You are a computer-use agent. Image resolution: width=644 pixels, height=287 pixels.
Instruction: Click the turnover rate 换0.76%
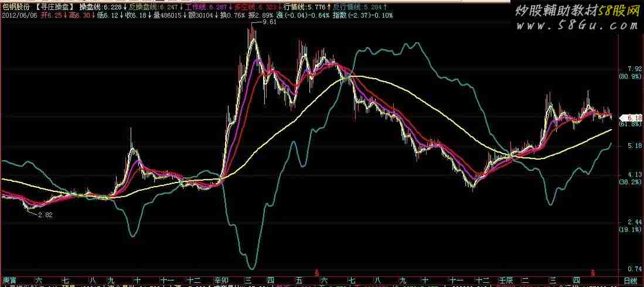click(233, 15)
